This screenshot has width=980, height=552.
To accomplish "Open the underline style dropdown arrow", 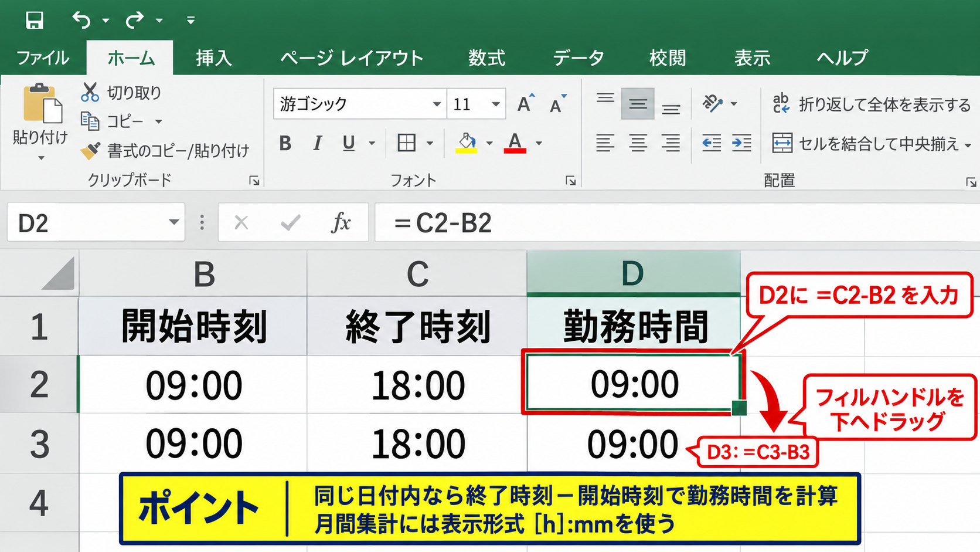I will (372, 143).
